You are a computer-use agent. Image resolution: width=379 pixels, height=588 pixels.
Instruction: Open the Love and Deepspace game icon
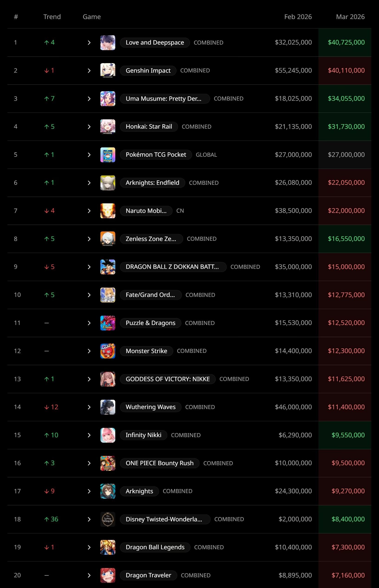point(108,43)
